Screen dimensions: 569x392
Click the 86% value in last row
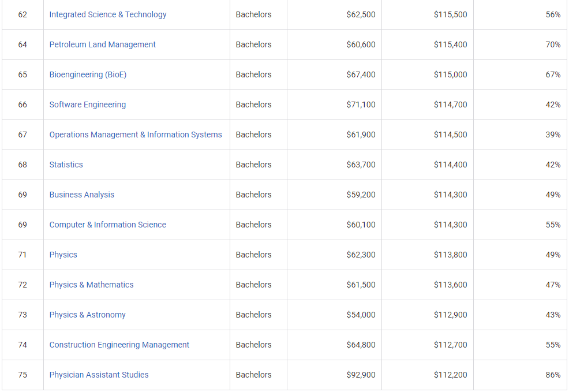[553, 375]
